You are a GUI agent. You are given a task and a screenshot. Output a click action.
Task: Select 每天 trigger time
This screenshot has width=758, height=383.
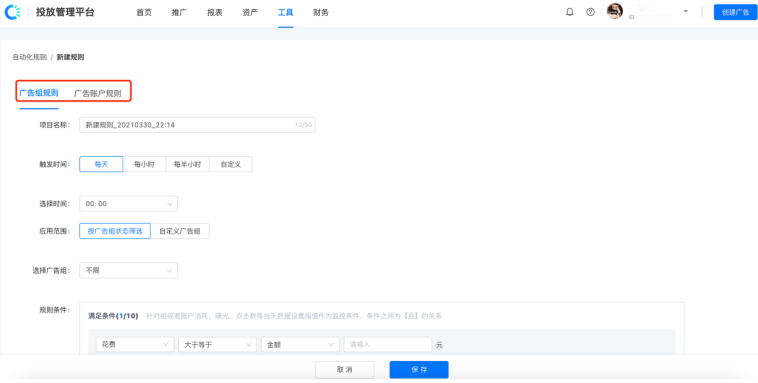click(101, 164)
